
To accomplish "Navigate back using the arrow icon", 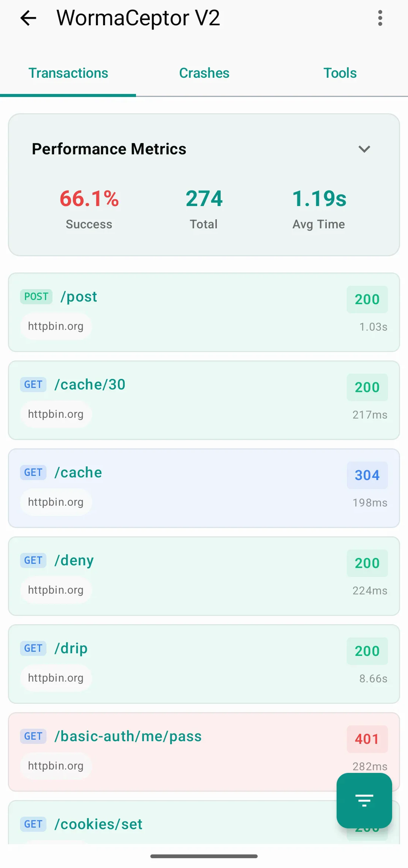I will click(28, 18).
